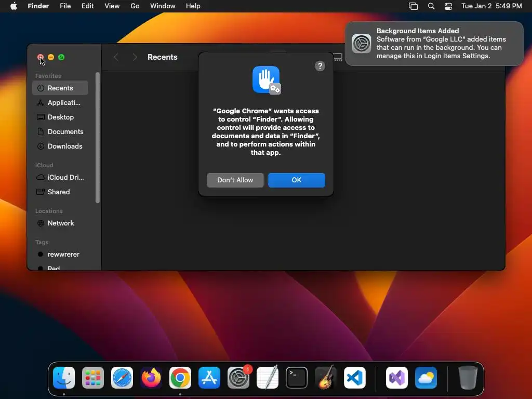Minimize the Finder window with yellow button
Image resolution: width=532 pixels, height=399 pixels.
(x=51, y=57)
